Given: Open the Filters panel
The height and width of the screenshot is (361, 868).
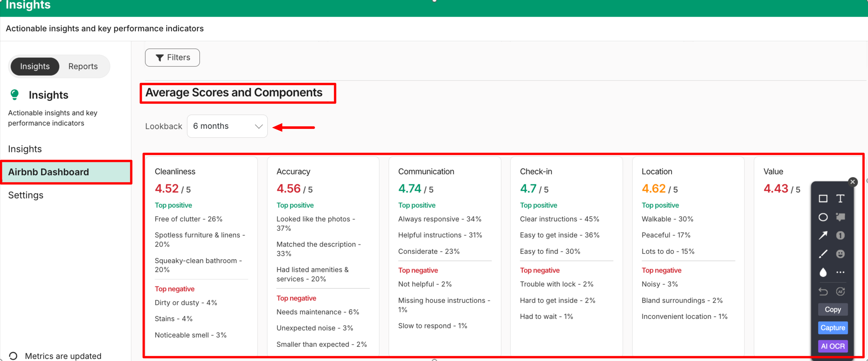Looking at the screenshot, I should point(172,58).
